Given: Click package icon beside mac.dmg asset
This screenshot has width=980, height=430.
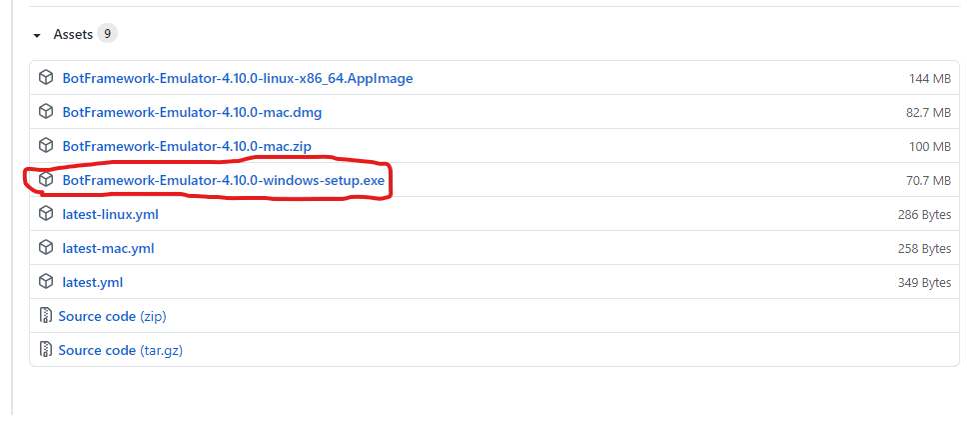Looking at the screenshot, I should click(46, 111).
